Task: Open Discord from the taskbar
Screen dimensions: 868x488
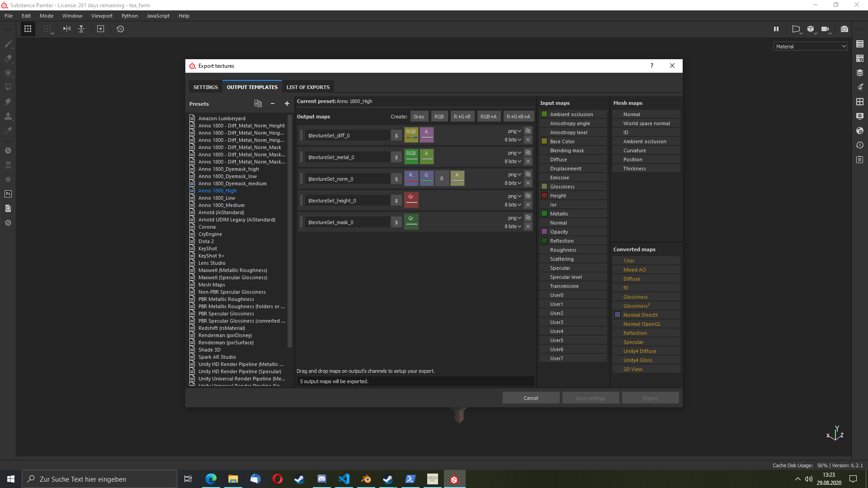Action: (x=321, y=479)
